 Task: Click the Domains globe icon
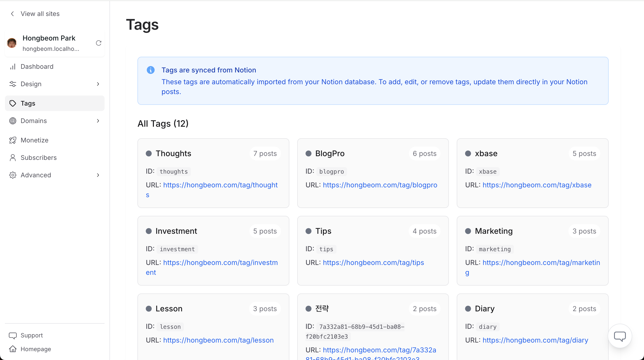point(13,121)
